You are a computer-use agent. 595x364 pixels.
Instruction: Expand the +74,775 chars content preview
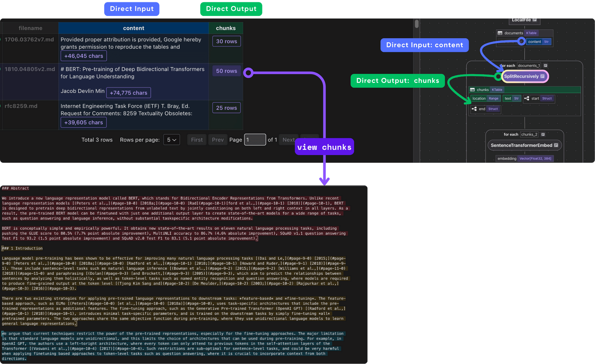(x=128, y=93)
